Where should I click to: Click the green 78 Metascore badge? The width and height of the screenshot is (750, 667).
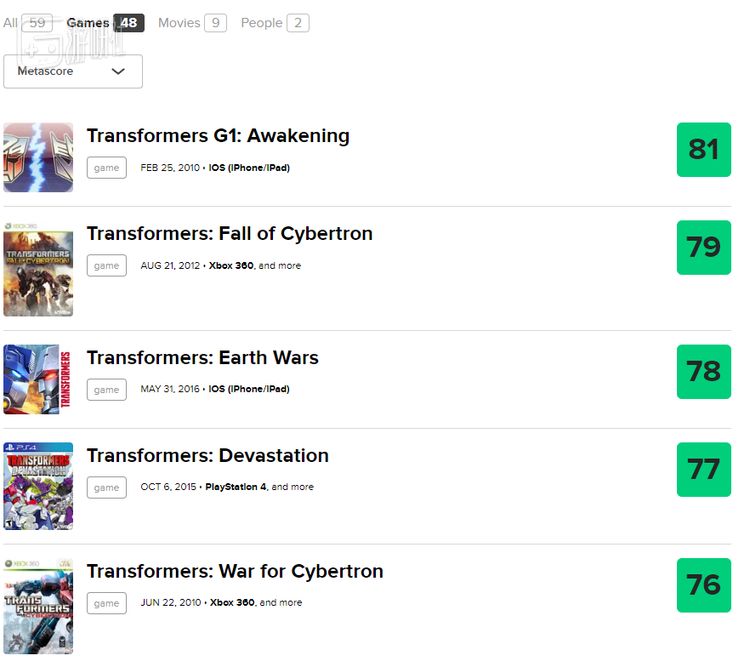(x=704, y=372)
